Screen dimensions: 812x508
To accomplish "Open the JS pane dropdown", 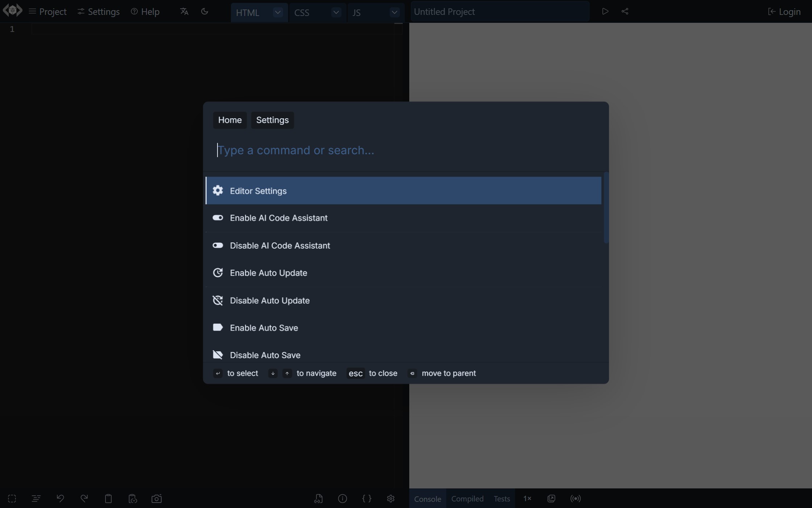I will tap(394, 12).
